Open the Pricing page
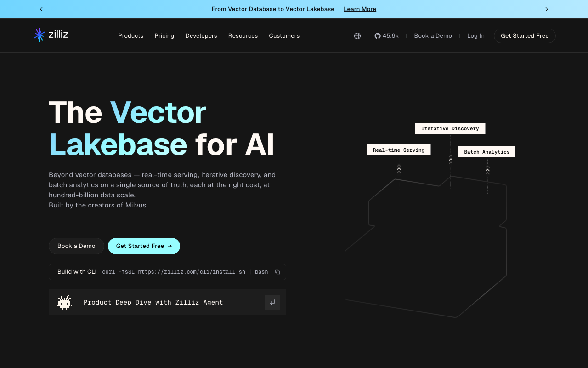 164,36
